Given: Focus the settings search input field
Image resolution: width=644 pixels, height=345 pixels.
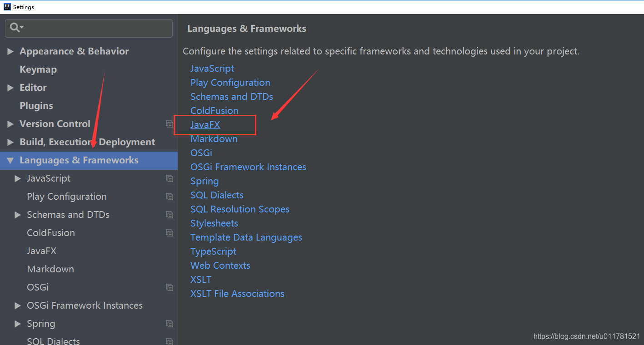Looking at the screenshot, I should point(89,28).
